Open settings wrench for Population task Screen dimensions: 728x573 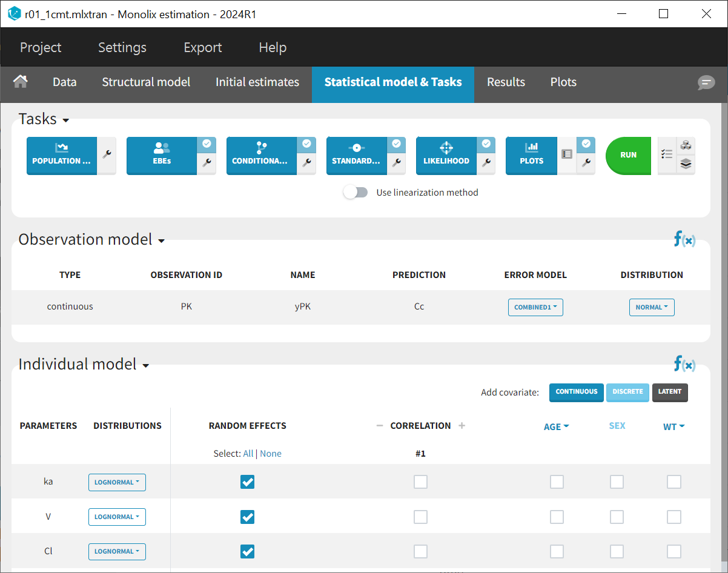(x=107, y=155)
